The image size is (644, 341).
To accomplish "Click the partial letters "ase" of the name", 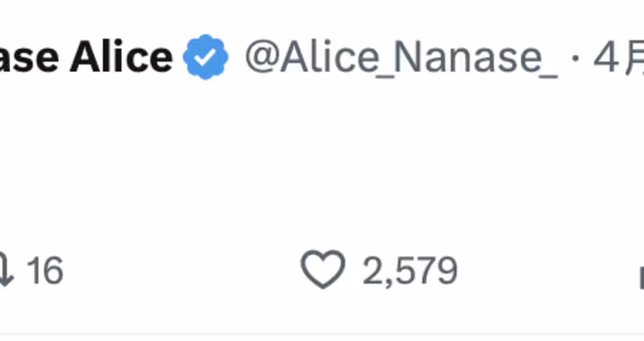I will [x=30, y=59].
